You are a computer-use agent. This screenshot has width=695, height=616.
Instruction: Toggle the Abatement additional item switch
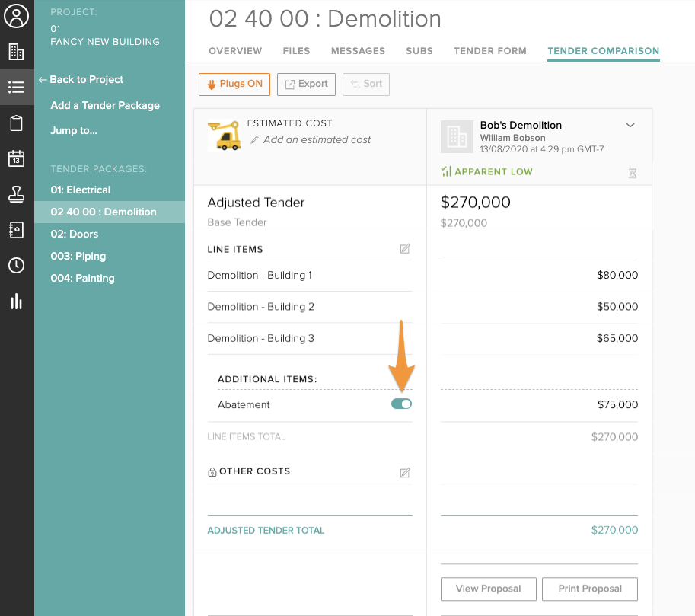click(x=402, y=404)
